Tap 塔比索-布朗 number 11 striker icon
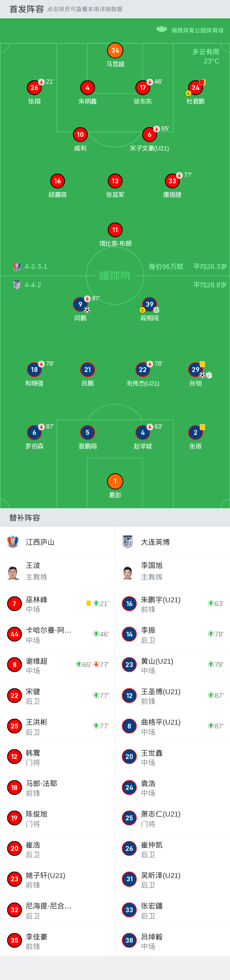230x980 pixels. click(115, 230)
